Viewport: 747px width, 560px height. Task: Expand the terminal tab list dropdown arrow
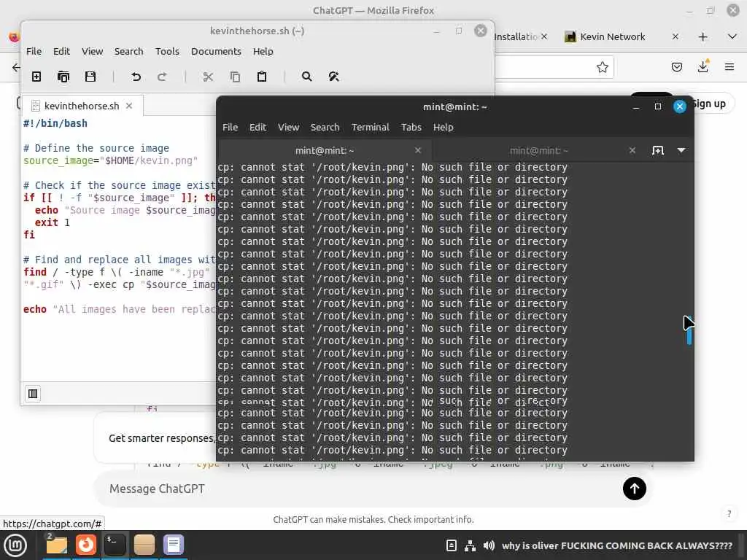(x=681, y=150)
